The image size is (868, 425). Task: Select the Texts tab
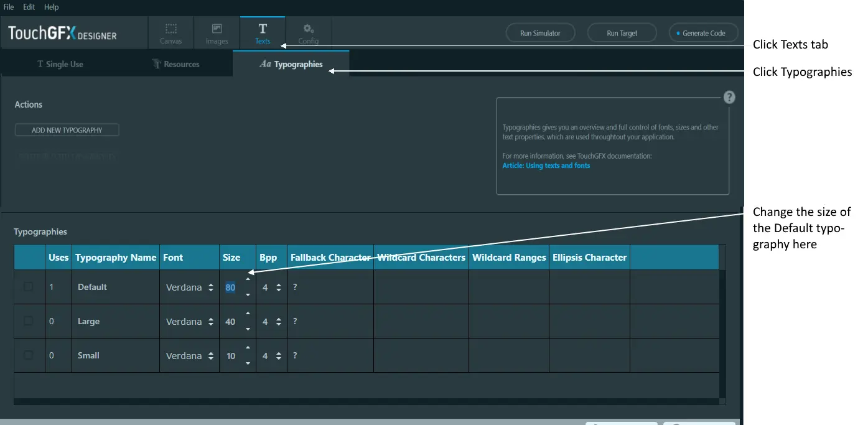coord(263,33)
